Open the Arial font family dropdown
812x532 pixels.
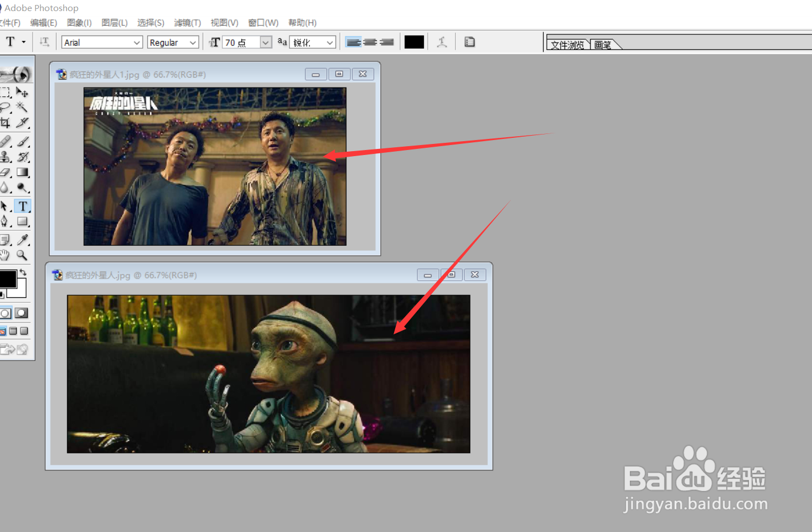coord(137,43)
